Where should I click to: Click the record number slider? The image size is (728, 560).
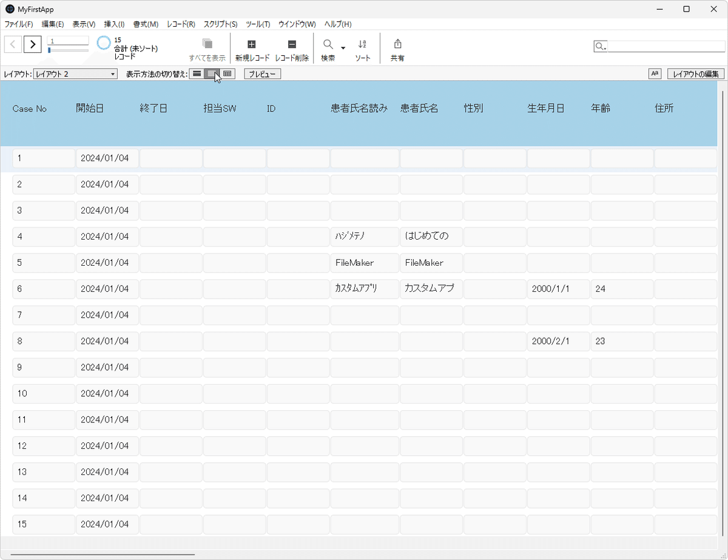click(68, 50)
